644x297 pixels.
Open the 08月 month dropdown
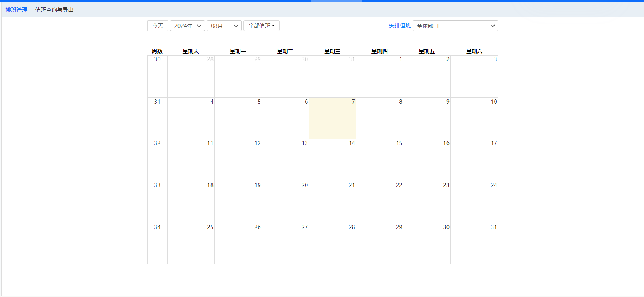coord(224,26)
